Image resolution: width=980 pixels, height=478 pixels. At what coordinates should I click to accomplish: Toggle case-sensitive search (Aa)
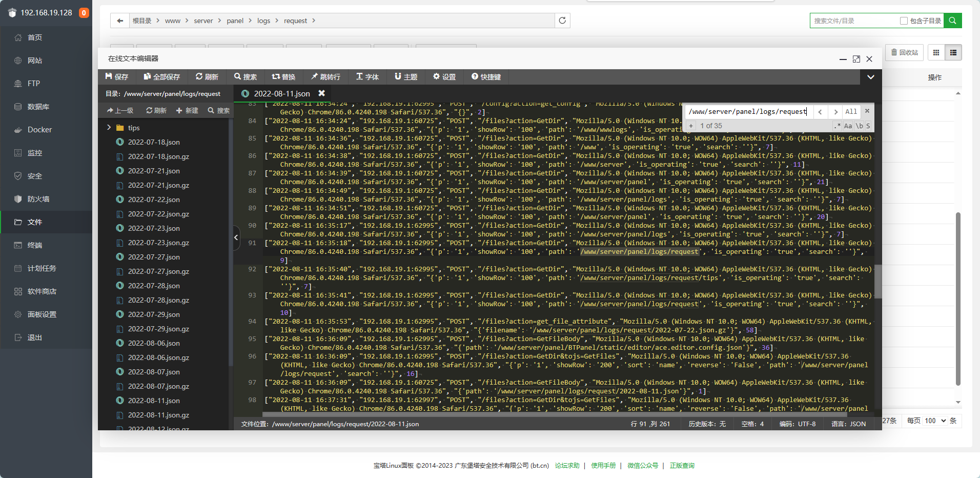[x=848, y=126]
